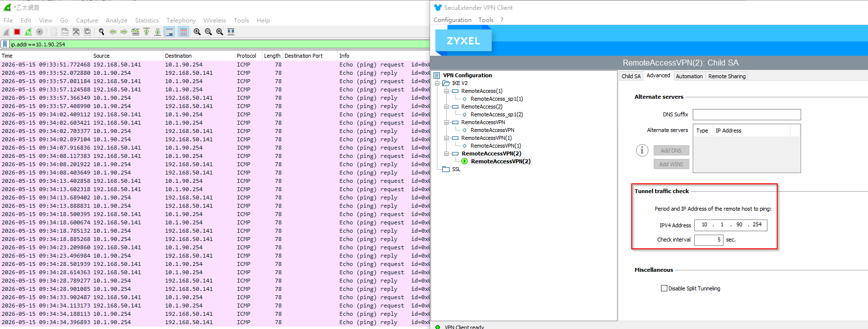The height and width of the screenshot is (329, 868).
Task: Click the open capture file icon
Action: pyautogui.click(x=54, y=32)
